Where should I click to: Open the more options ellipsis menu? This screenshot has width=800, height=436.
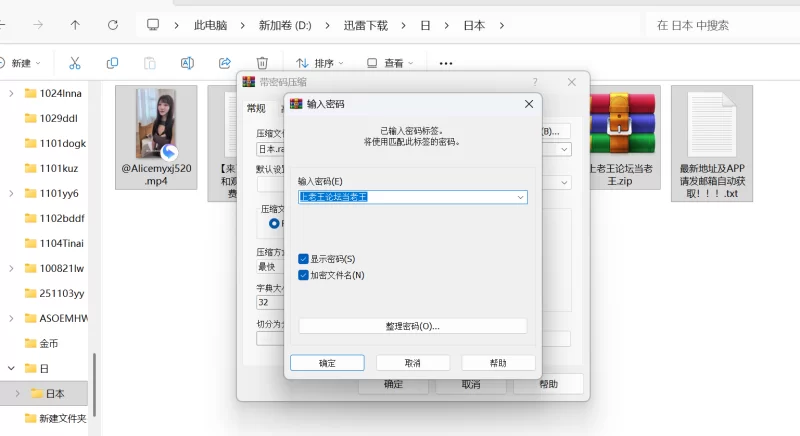(x=446, y=63)
